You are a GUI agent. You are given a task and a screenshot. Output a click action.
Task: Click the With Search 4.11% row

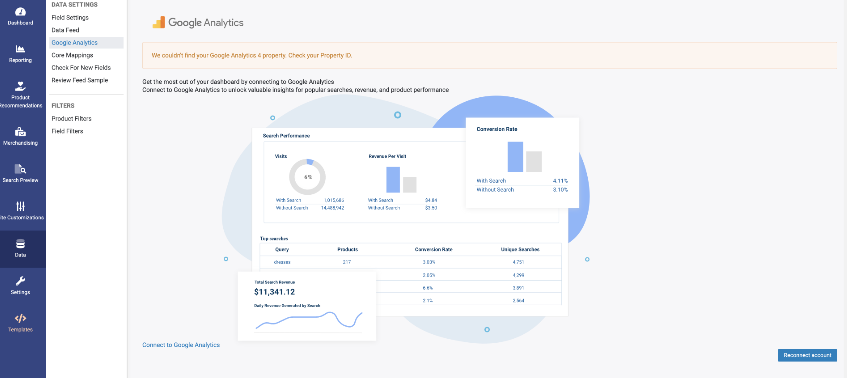pos(522,181)
